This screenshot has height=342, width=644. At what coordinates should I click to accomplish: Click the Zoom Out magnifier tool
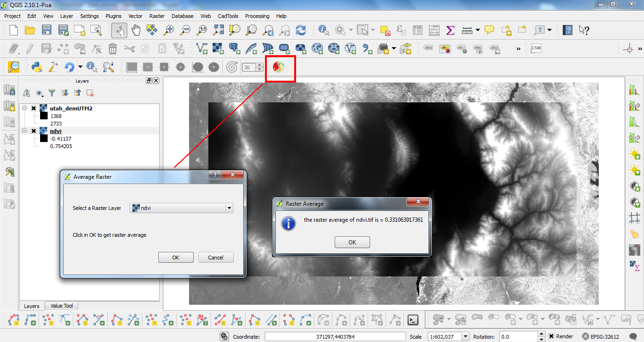click(185, 30)
